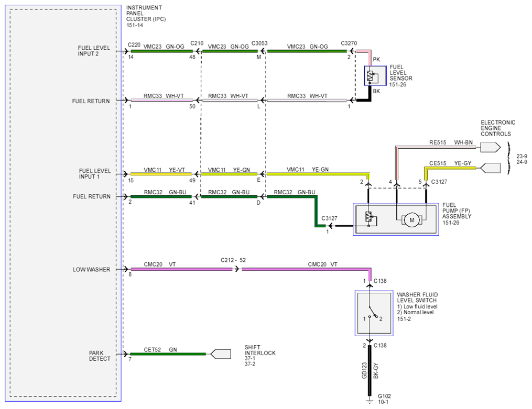The width and height of the screenshot is (532, 409).
Task: Open the 37-1 Shift Interlock reference
Action: point(249,358)
